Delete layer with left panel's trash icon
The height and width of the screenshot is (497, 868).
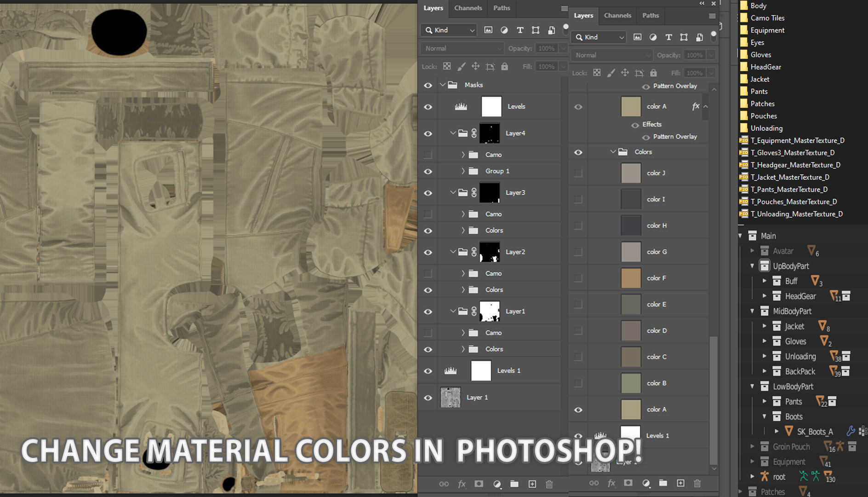pyautogui.click(x=549, y=484)
